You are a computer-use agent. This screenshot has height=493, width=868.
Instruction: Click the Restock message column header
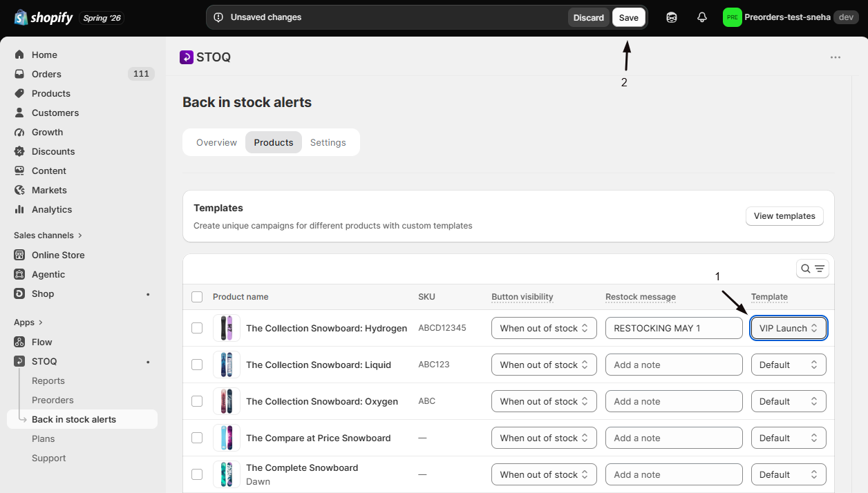pos(641,297)
